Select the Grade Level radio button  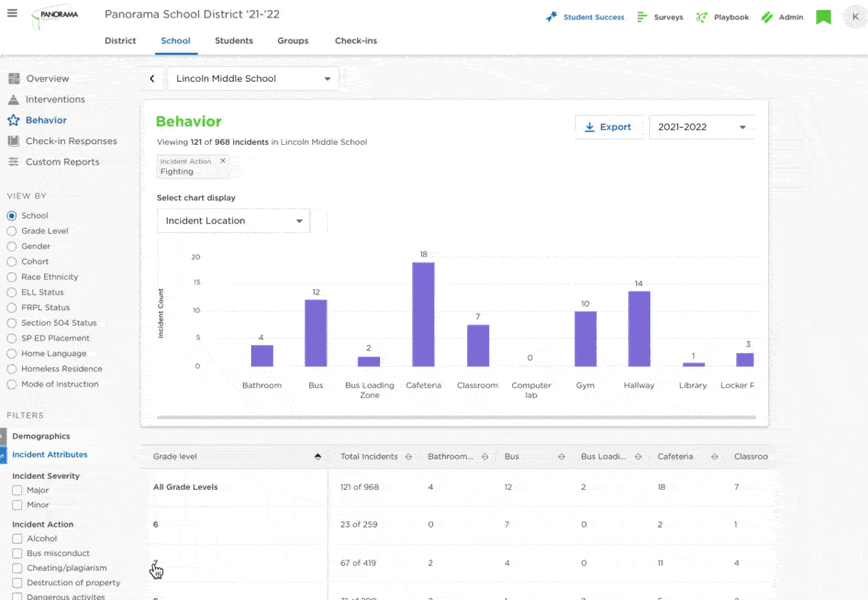pos(9,230)
